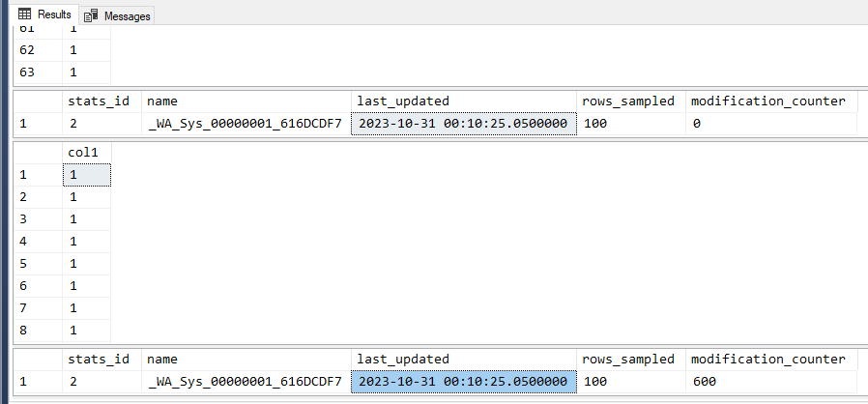The image size is (868, 404).
Task: Click the name header in the bottom grid
Action: pos(246,359)
